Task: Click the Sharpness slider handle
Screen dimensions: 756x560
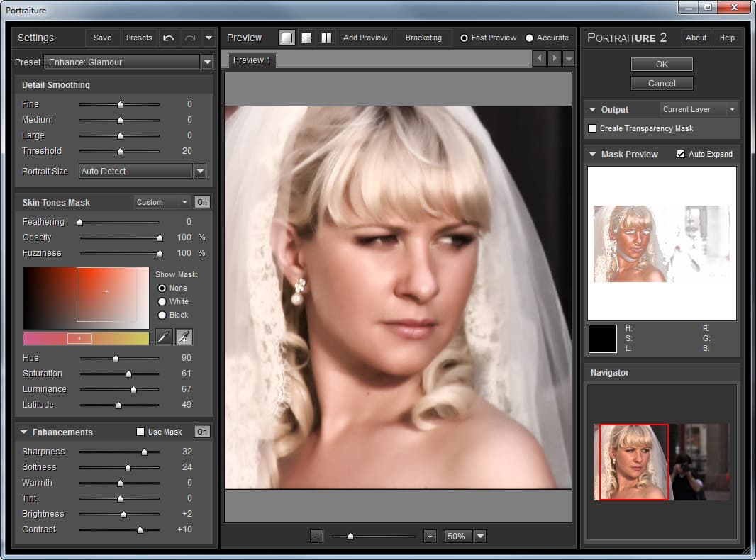Action: click(x=144, y=452)
